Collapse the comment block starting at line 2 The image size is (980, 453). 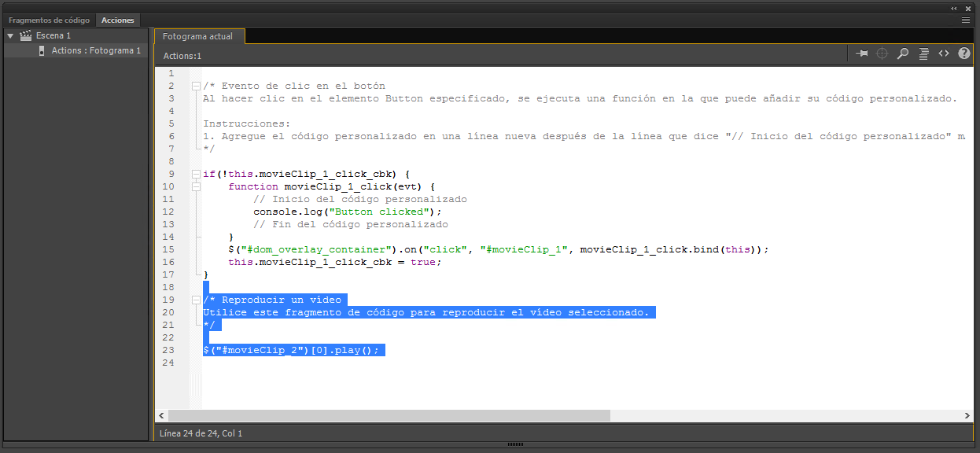[x=195, y=85]
